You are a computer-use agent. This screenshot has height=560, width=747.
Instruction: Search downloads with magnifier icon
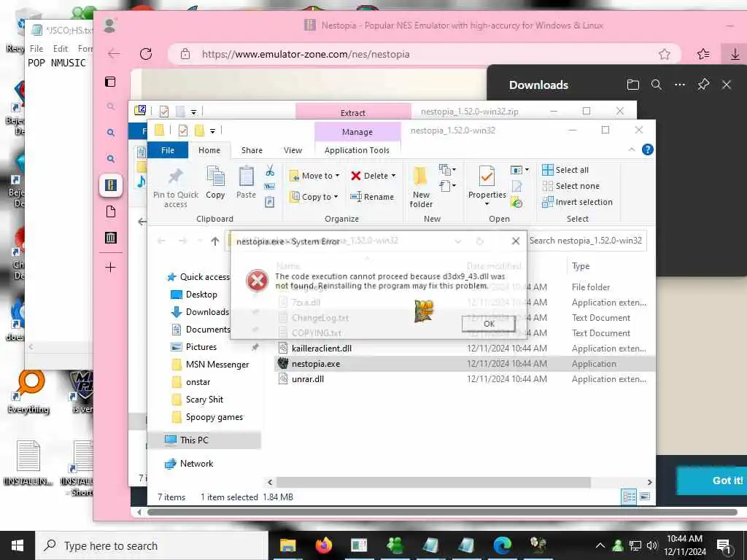pos(657,85)
